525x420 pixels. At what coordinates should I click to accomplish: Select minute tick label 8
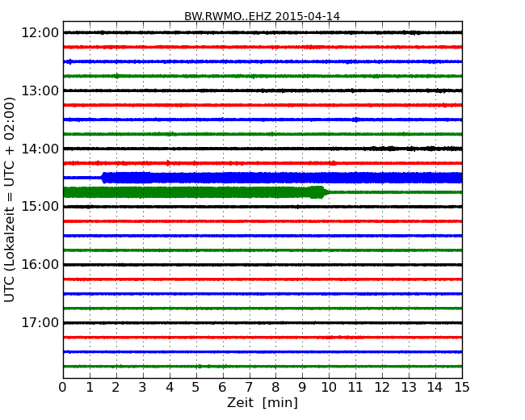275,387
